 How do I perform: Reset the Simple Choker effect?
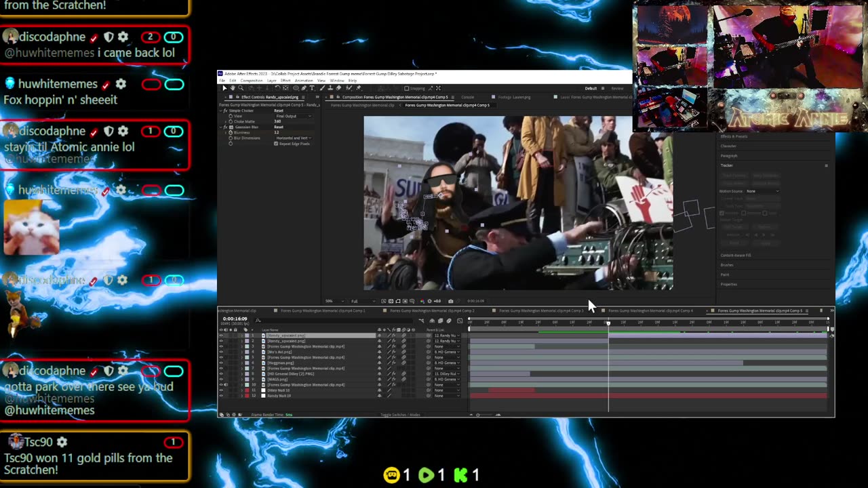click(x=279, y=110)
